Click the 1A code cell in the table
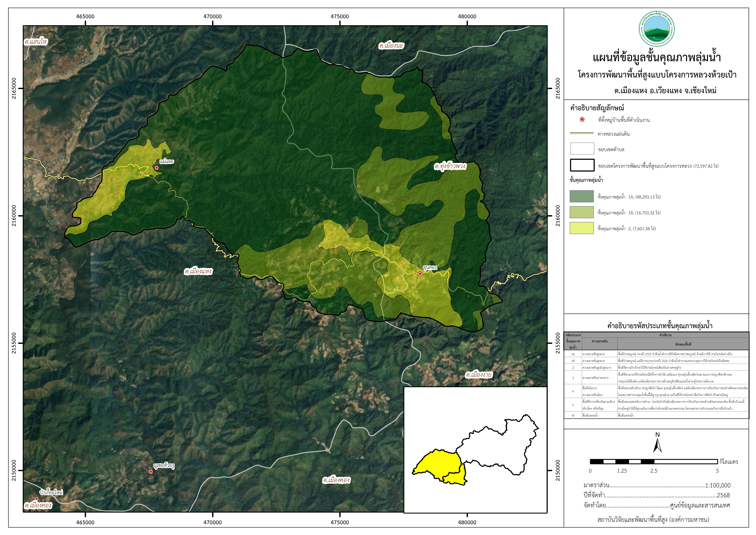The image size is (756, 535). [x=573, y=354]
